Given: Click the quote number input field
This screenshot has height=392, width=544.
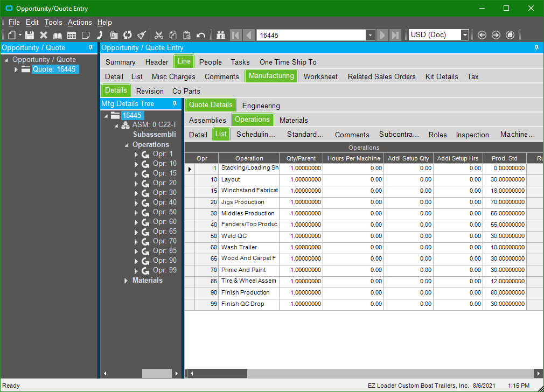Looking at the screenshot, I should click(311, 35).
